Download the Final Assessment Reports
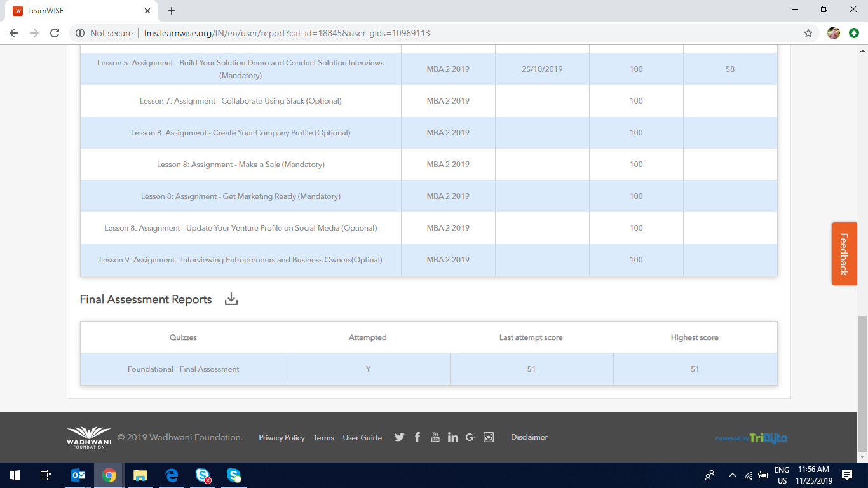Image resolution: width=868 pixels, height=488 pixels. tap(231, 299)
